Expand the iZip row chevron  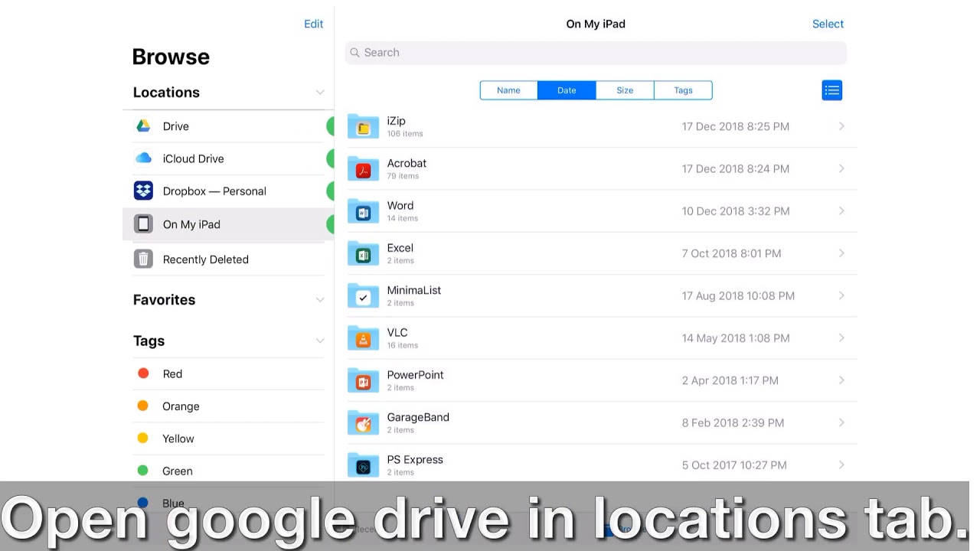(x=841, y=126)
